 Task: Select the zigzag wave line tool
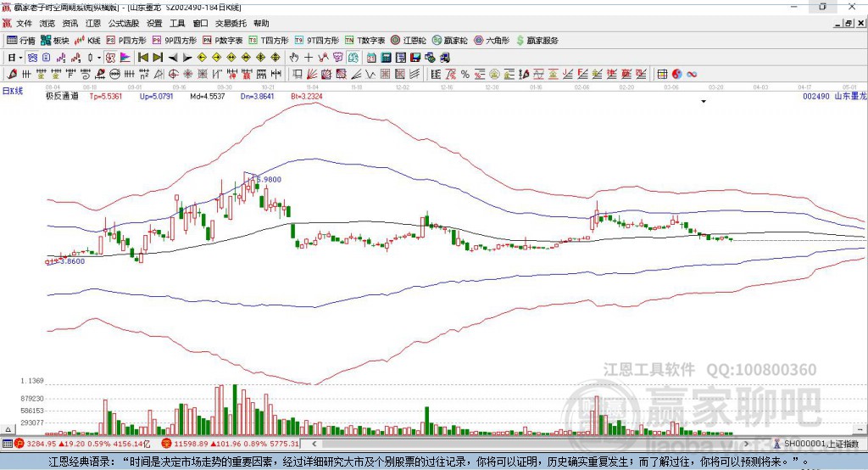(370, 74)
